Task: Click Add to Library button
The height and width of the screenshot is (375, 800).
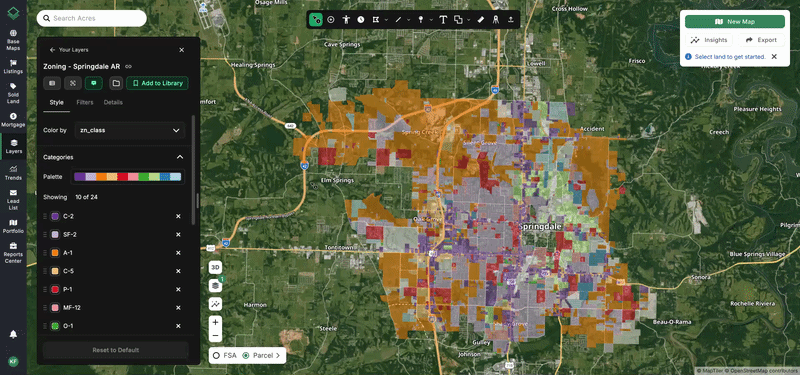Action: [x=158, y=83]
